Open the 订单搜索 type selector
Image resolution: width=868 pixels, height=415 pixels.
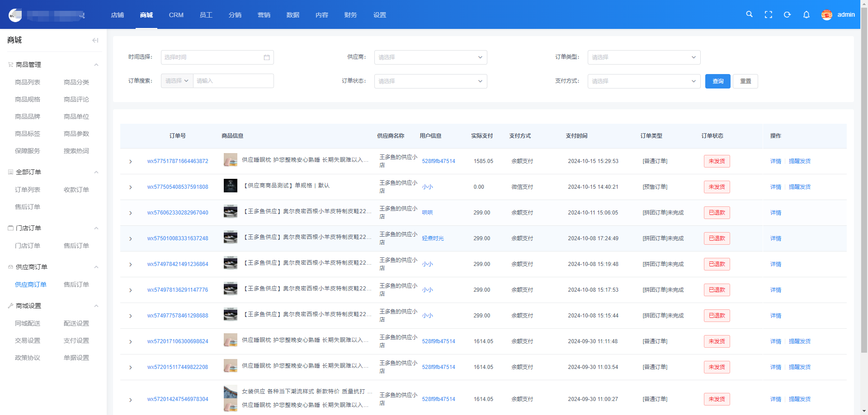coord(177,81)
